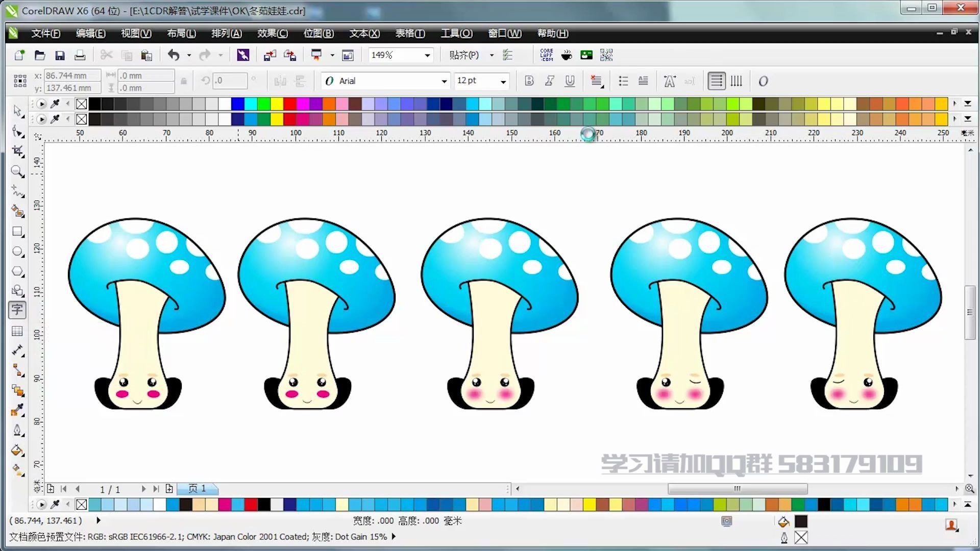Pick red from the bottom color palette

point(250,505)
